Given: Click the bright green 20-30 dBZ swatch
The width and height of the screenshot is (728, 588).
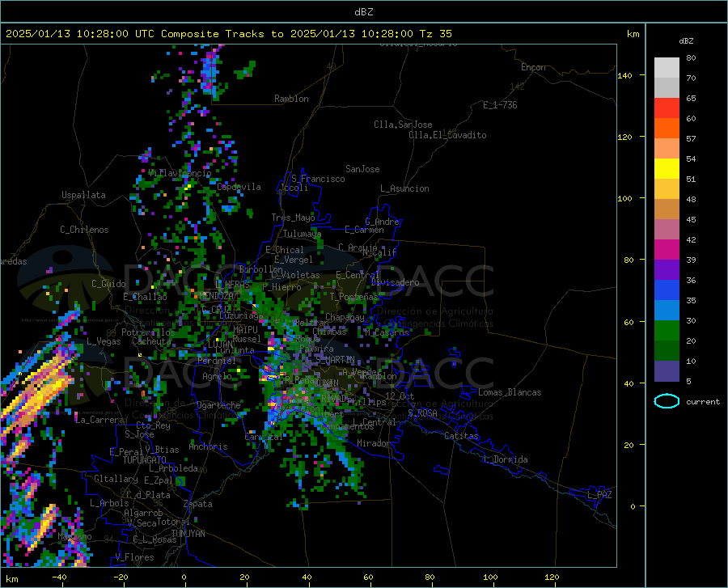Looking at the screenshot, I should [667, 331].
